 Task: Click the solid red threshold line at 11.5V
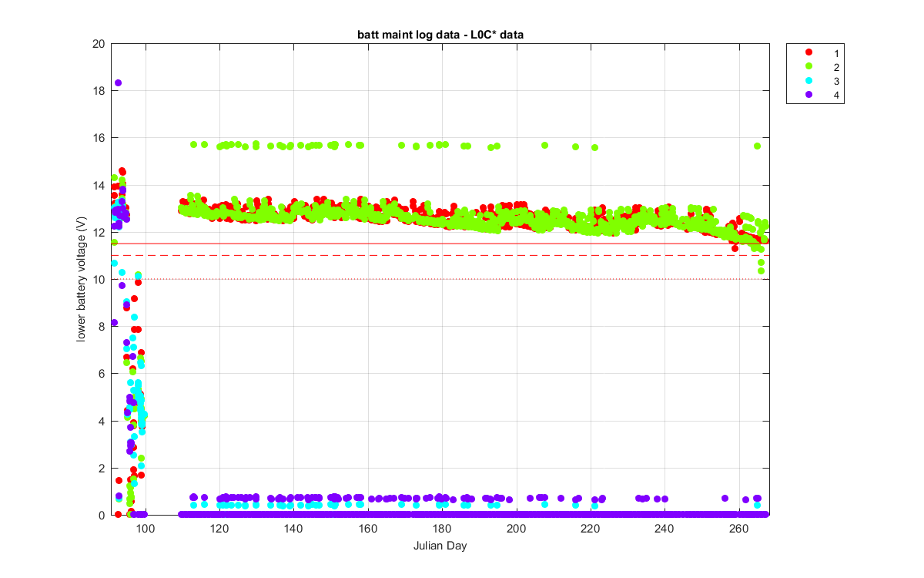point(440,244)
